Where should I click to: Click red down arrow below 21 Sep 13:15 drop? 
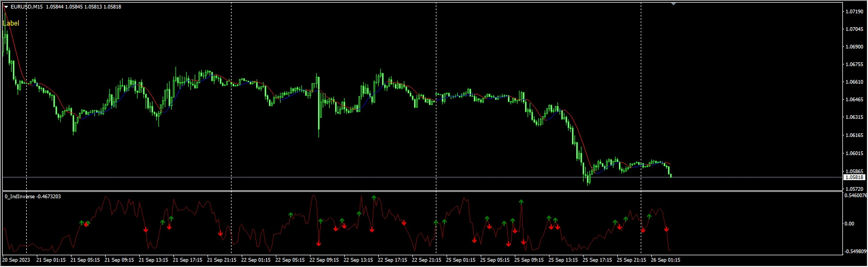click(x=146, y=230)
